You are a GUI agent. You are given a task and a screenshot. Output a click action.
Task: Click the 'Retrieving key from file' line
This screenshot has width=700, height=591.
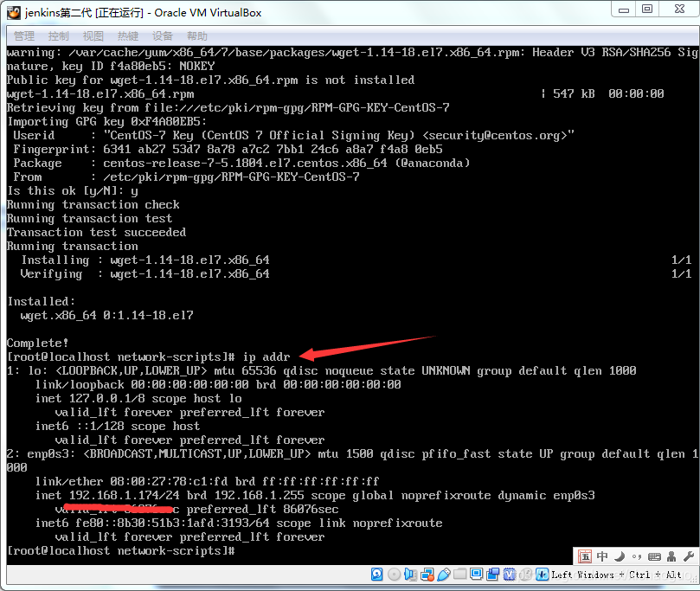tap(228, 107)
